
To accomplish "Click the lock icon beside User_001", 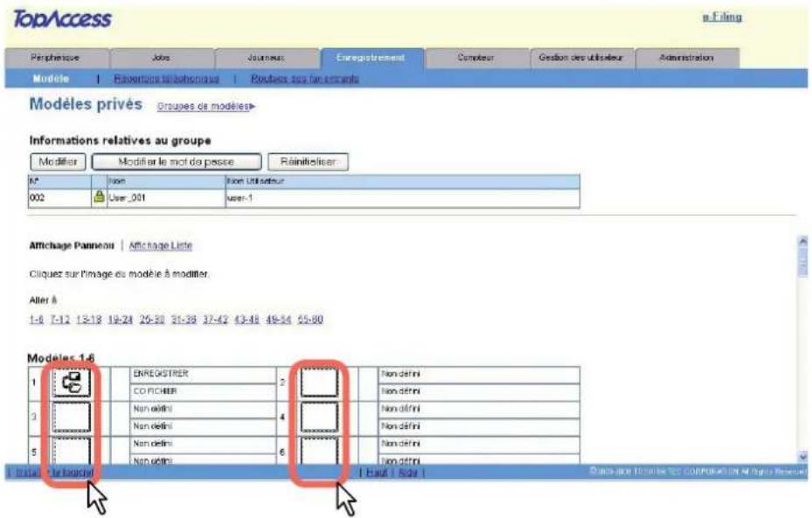I will tap(99, 197).
